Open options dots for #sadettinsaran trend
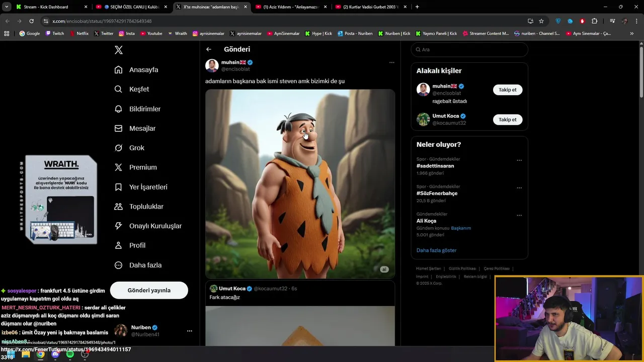This screenshot has width=644, height=362. click(519, 160)
